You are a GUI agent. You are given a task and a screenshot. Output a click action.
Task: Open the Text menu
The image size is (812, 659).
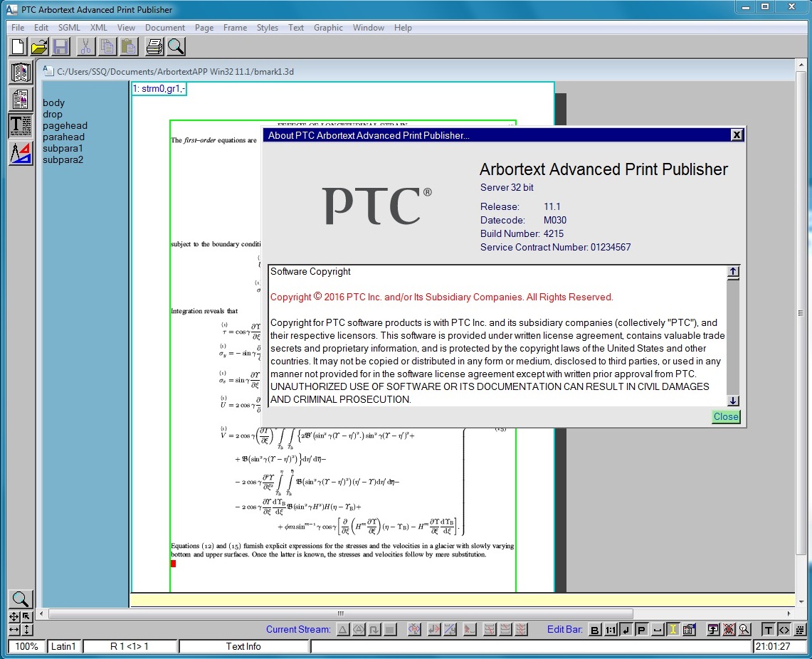296,28
